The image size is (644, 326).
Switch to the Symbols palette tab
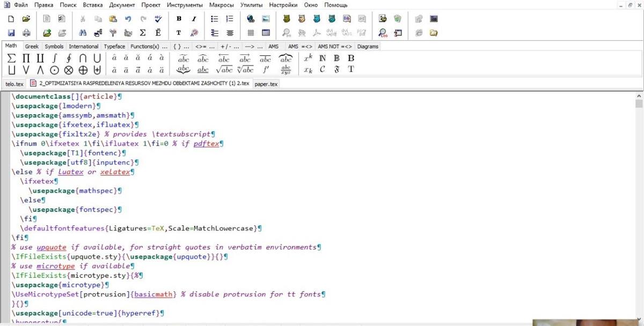pyautogui.click(x=54, y=47)
